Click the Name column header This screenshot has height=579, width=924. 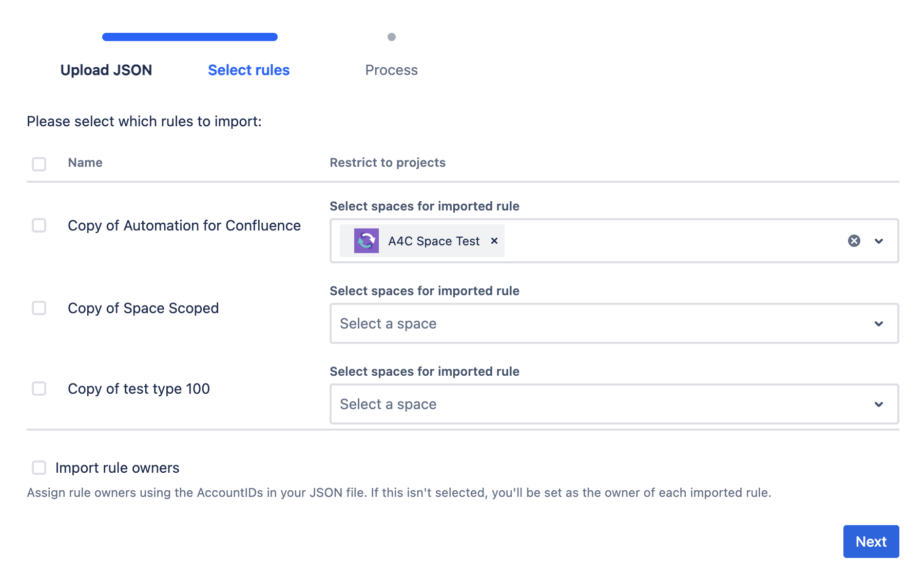pos(85,163)
